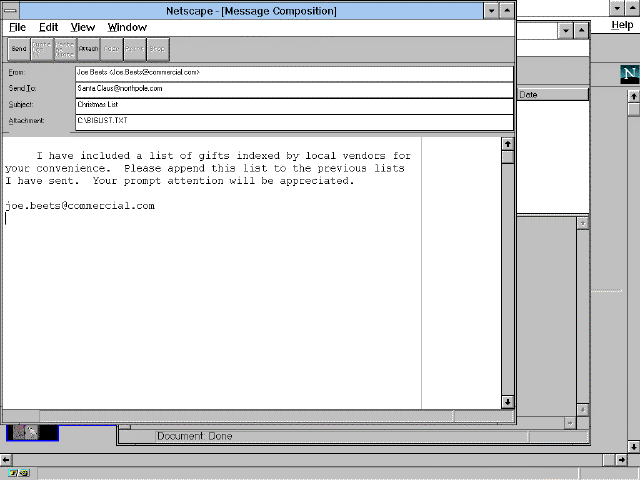Click the leftmost small icon at bottom-left corner

click(13, 473)
